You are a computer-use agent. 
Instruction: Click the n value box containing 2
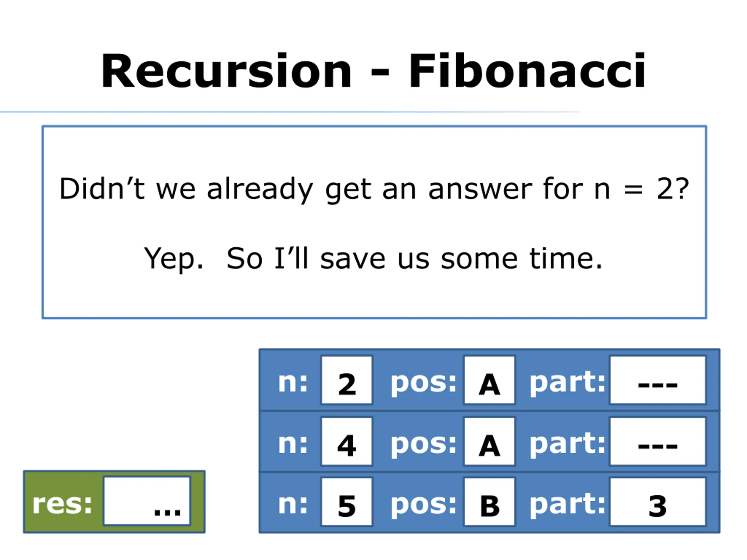[347, 380]
